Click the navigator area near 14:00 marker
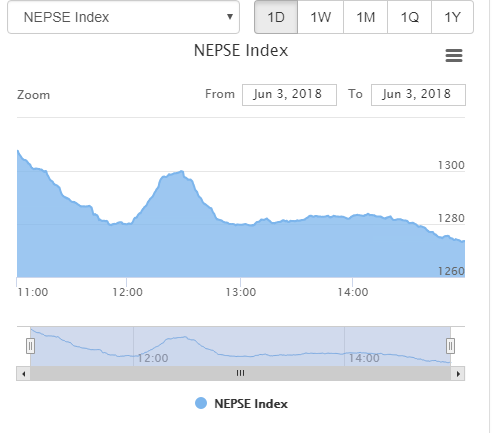 click(x=364, y=358)
